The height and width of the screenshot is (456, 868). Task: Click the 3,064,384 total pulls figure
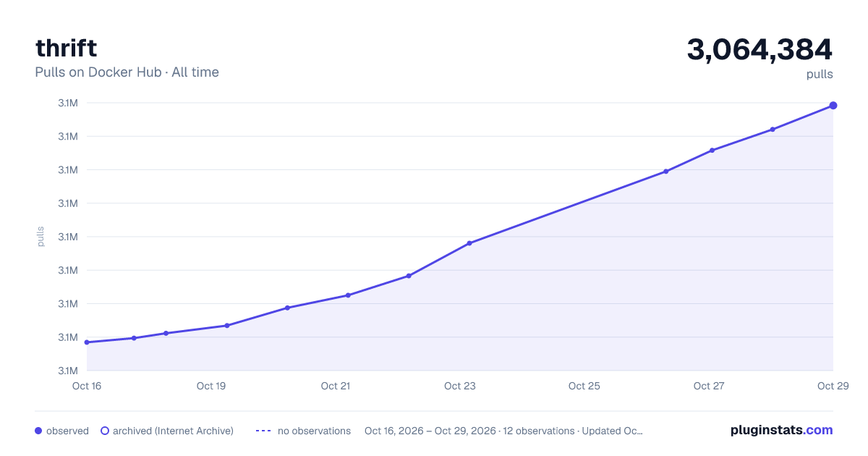point(759,50)
